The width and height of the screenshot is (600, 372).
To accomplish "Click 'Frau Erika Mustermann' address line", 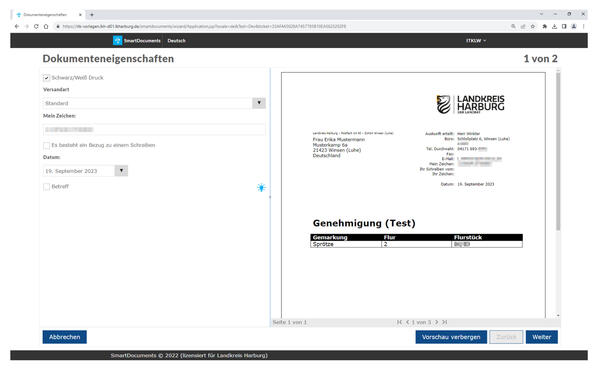I will (x=339, y=140).
